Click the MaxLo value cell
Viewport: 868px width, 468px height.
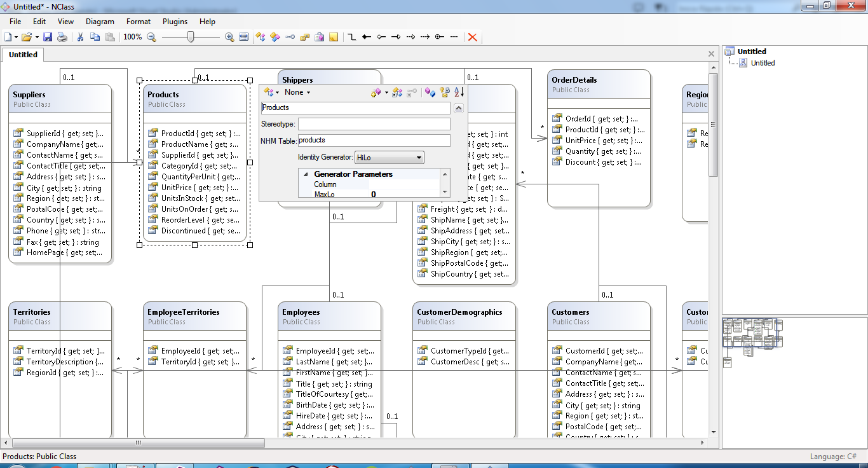tap(404, 194)
